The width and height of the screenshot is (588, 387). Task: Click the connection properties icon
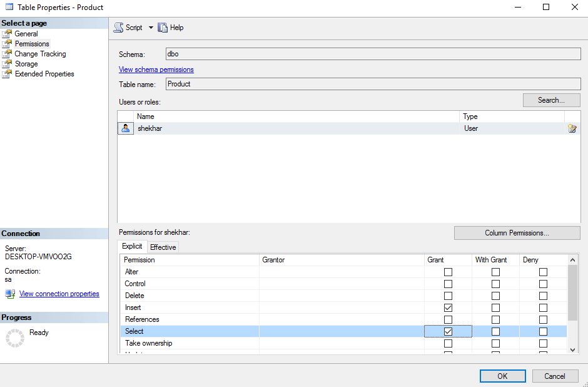[10, 293]
